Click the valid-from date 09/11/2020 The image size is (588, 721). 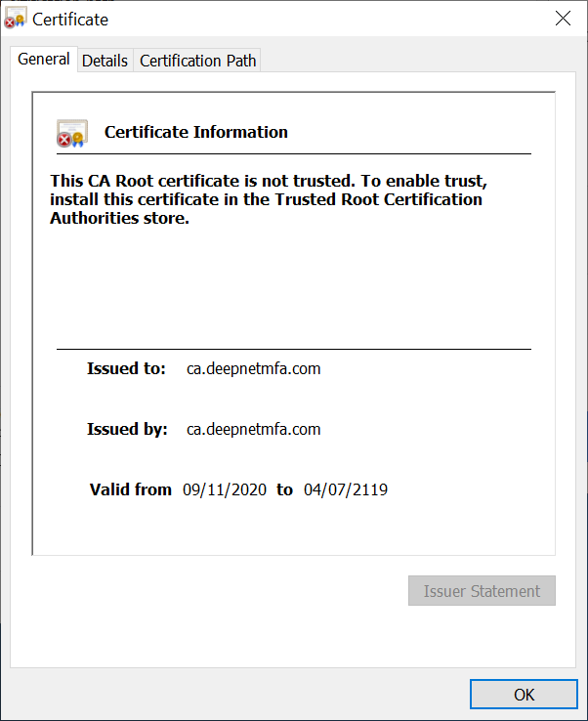225,489
